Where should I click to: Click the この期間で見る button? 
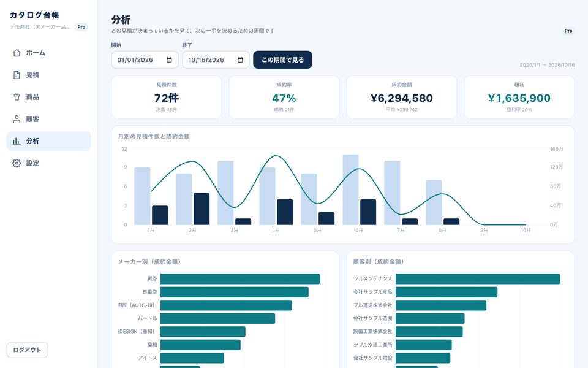click(x=283, y=59)
